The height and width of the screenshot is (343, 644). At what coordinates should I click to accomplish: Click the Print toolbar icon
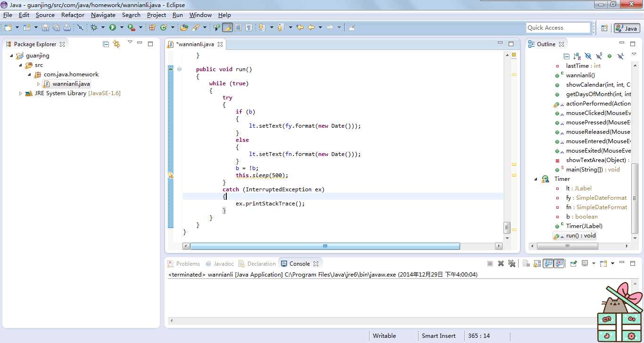[67, 28]
